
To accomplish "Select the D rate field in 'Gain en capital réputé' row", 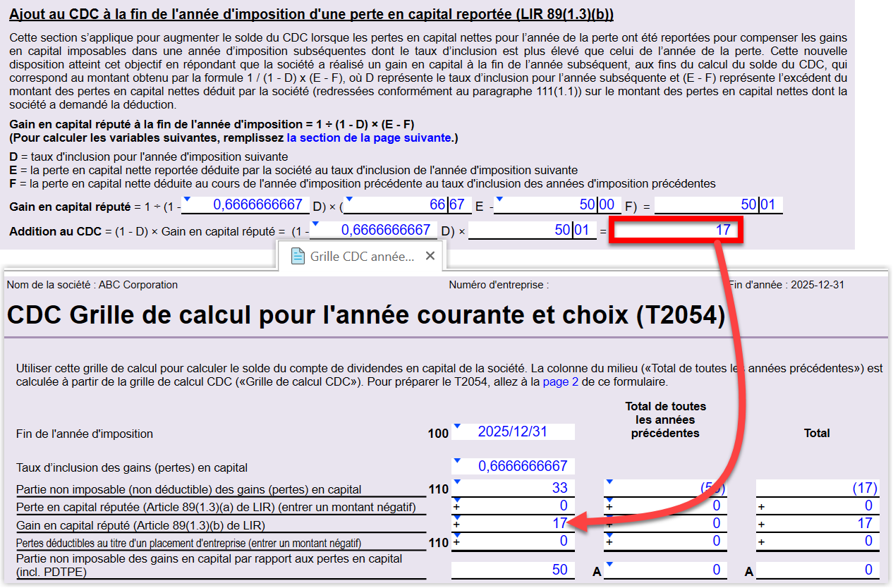I will click(x=247, y=205).
